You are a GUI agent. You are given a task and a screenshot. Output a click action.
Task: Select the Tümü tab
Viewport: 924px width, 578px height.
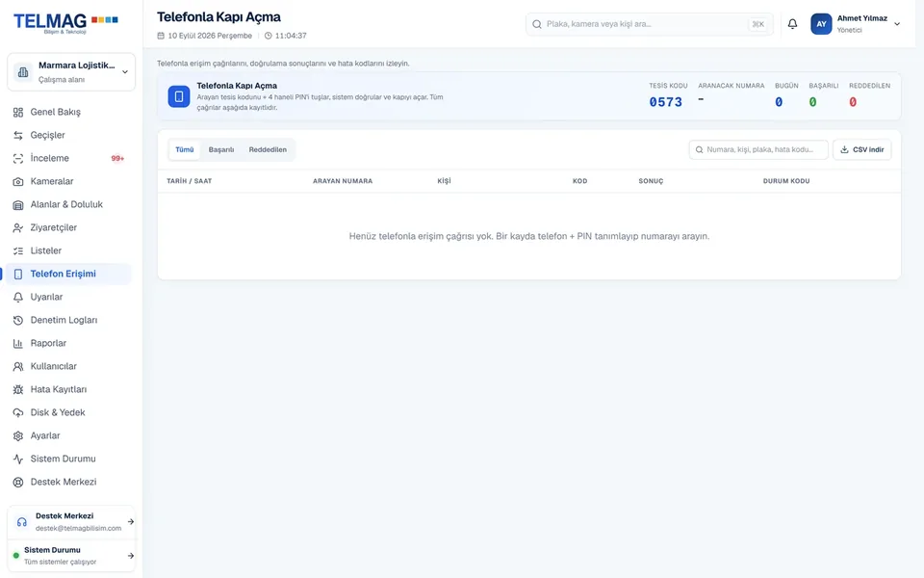click(185, 150)
